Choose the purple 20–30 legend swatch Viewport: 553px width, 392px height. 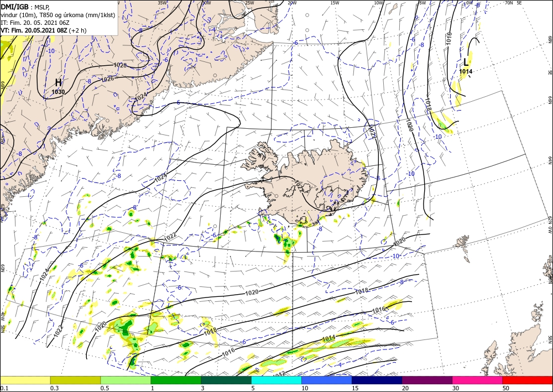pos(427,380)
